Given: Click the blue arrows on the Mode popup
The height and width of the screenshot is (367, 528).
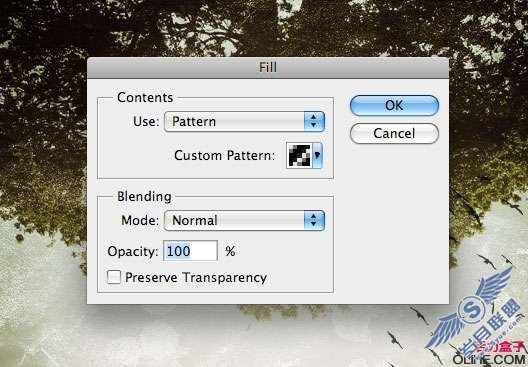Looking at the screenshot, I should click(314, 221).
